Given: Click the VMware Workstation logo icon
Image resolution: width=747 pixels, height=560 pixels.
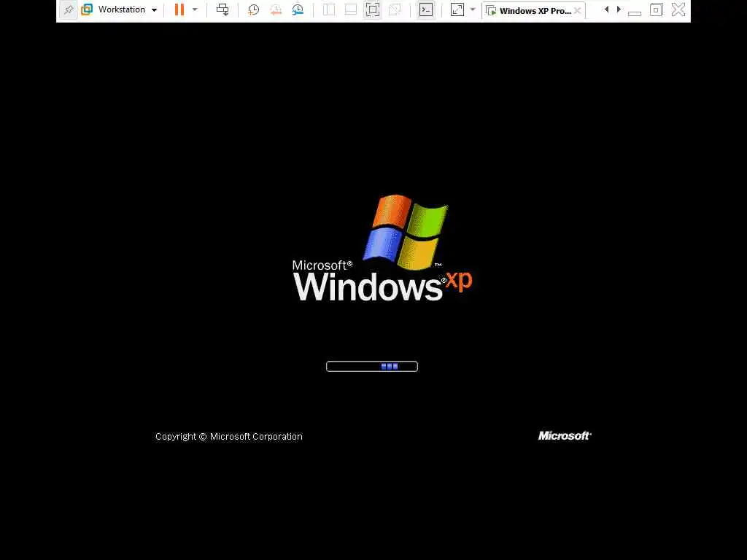Looking at the screenshot, I should [x=87, y=9].
